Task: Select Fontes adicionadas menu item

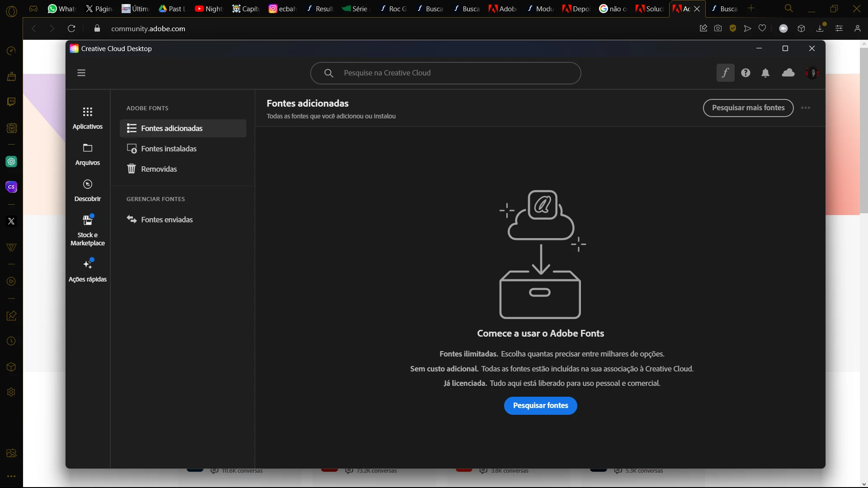Action: [172, 128]
